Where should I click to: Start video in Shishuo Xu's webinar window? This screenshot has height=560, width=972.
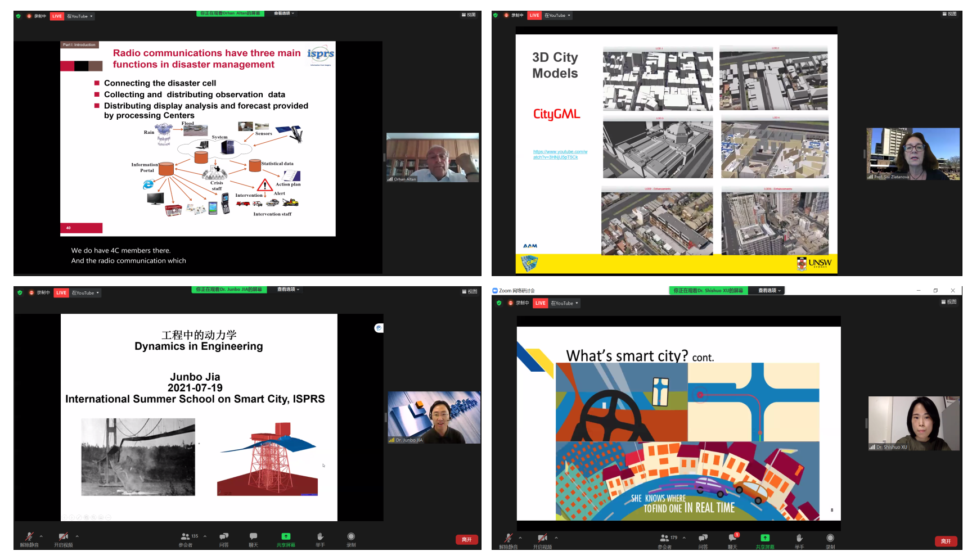tap(542, 540)
